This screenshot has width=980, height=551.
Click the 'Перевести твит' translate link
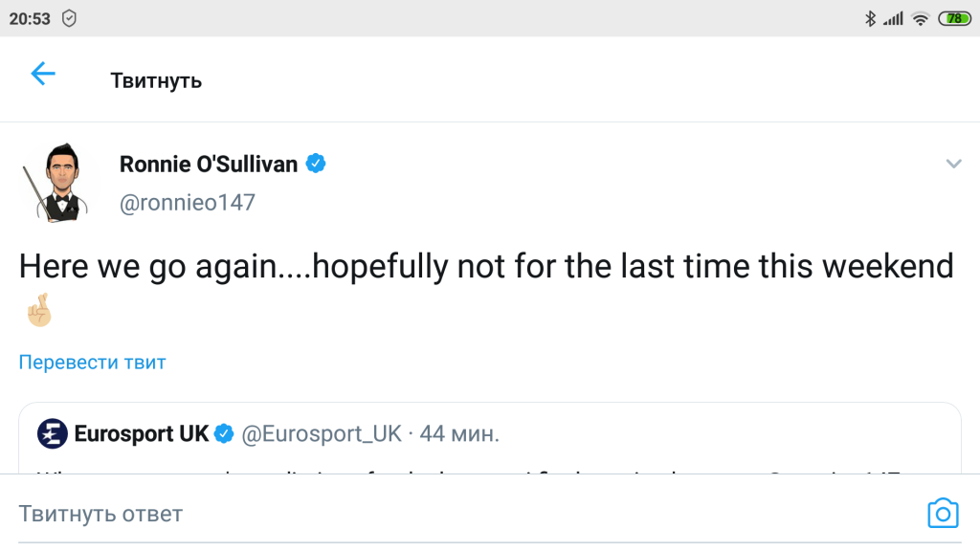click(x=93, y=363)
